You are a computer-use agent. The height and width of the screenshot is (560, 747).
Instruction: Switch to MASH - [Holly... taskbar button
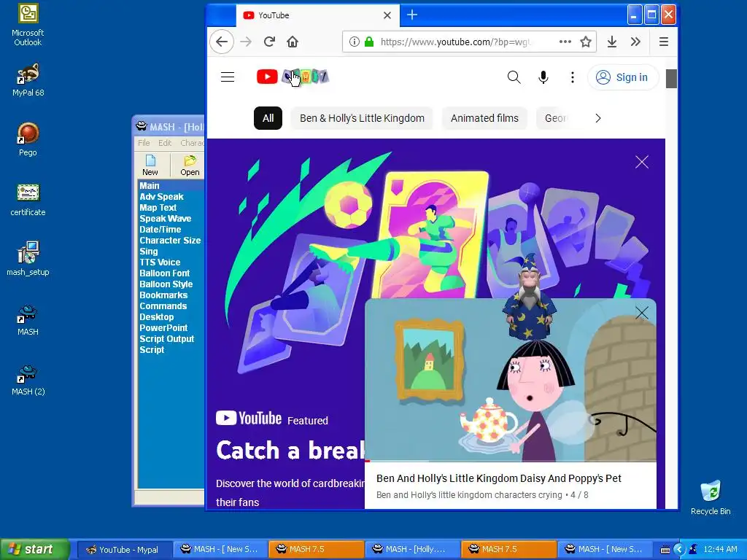413,550
